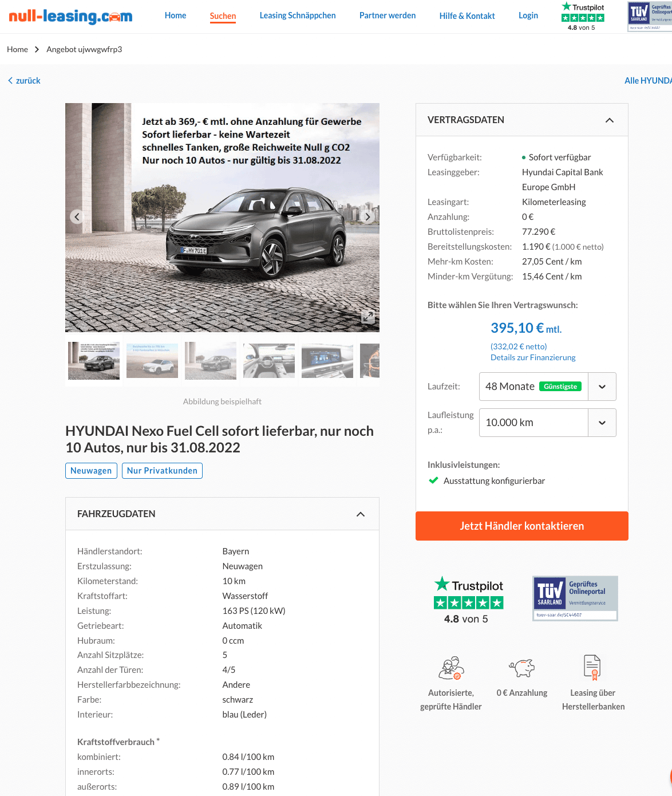This screenshot has width=672, height=796.
Task: Open the Laufzeit 48 Monate dropdown
Action: click(x=548, y=387)
